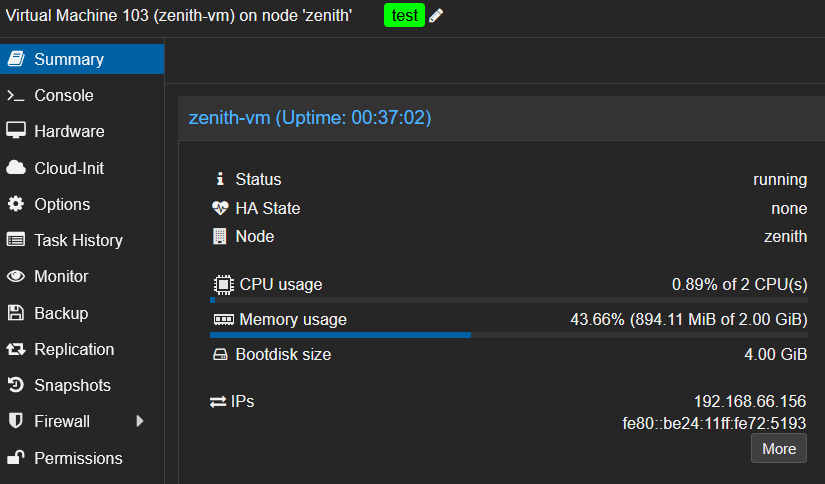Viewport: 825px width, 484px height.
Task: Click the Backup floppy disk icon
Action: coord(15,313)
